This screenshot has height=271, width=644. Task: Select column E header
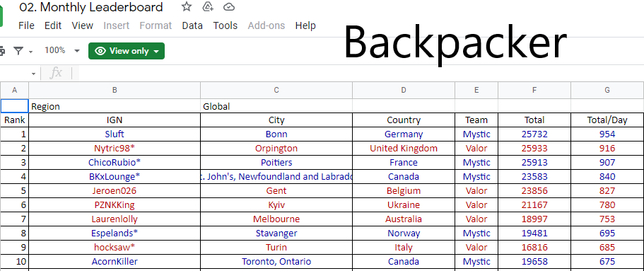tap(476, 90)
